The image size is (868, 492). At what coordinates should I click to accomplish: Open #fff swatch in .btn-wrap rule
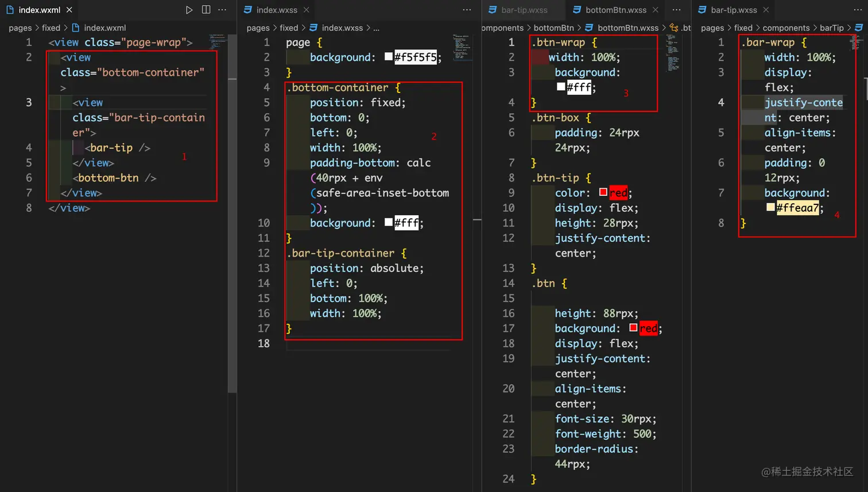click(561, 86)
